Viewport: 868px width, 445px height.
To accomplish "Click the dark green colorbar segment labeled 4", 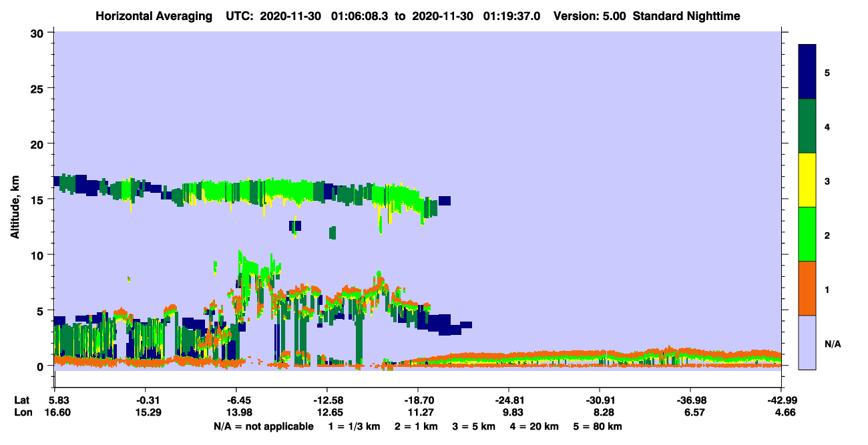I will click(807, 126).
